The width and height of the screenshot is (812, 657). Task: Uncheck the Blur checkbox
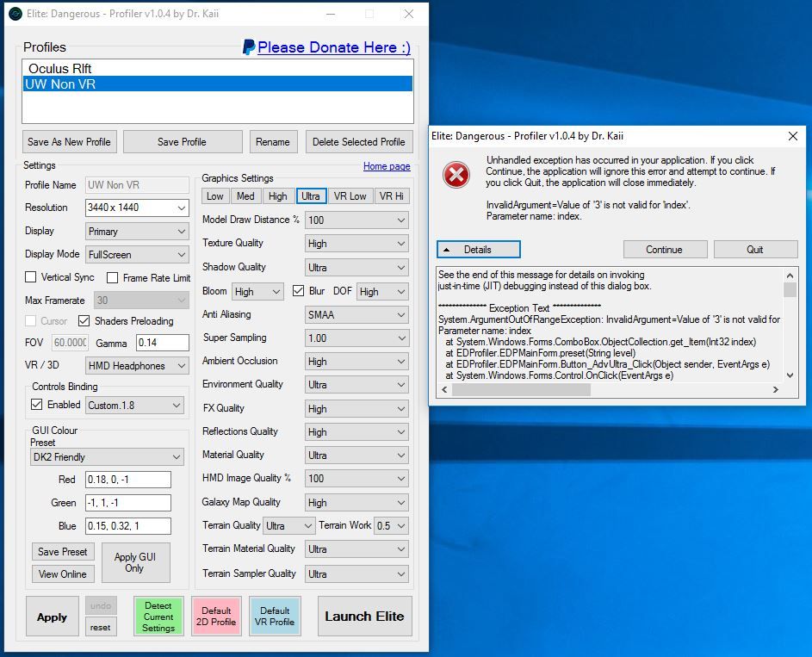tap(298, 291)
